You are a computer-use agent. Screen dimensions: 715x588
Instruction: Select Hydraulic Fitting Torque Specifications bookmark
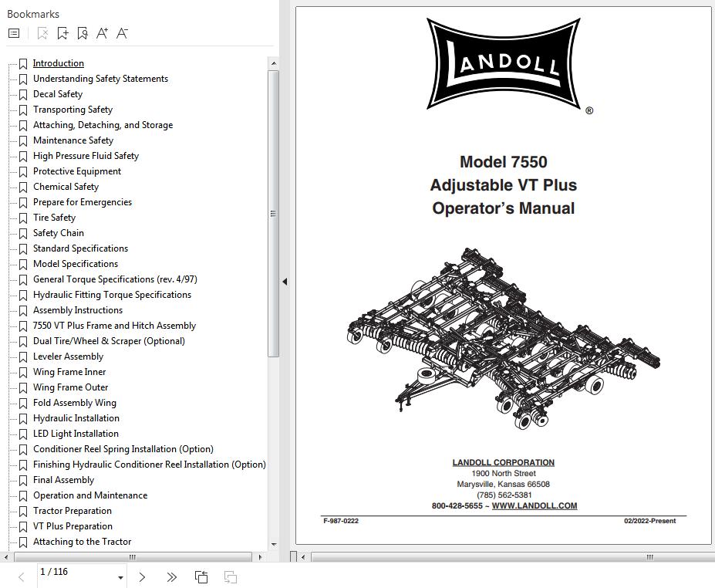pyautogui.click(x=112, y=295)
